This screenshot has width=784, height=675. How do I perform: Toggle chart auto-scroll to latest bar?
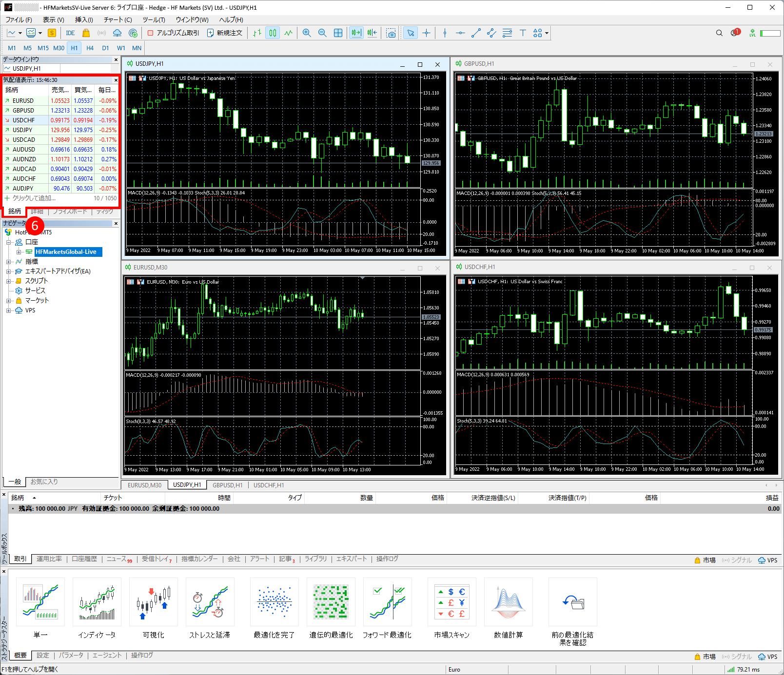(356, 33)
